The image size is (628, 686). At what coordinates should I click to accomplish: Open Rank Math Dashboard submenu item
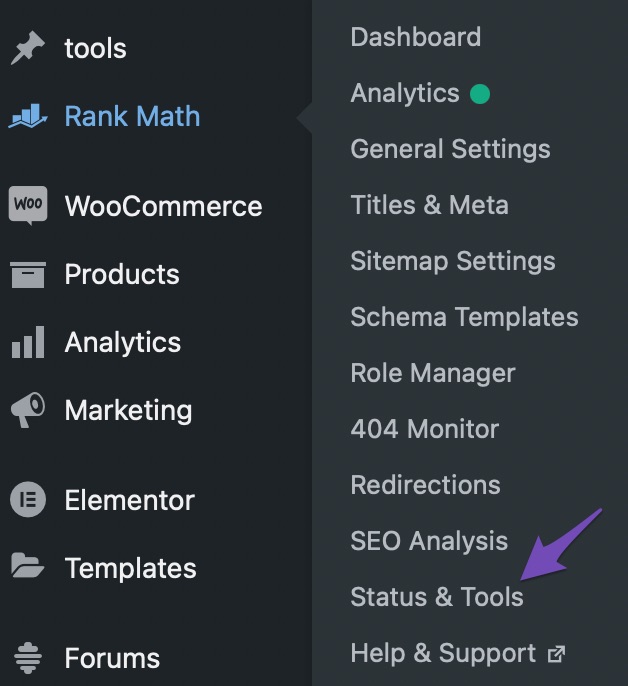pos(415,37)
